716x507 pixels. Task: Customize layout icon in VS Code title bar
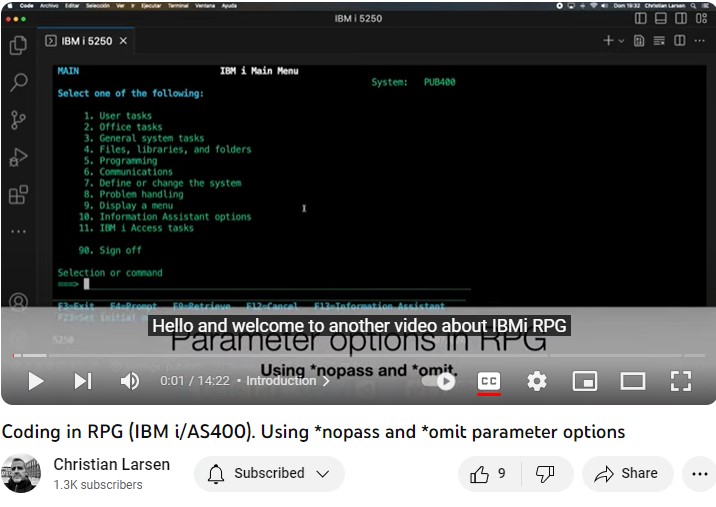pos(701,18)
